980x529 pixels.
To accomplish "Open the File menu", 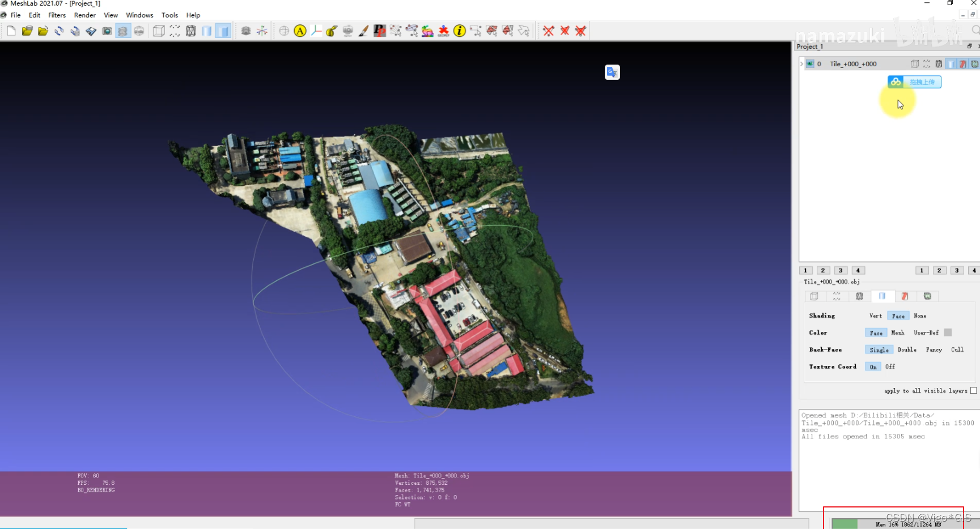I will click(16, 15).
